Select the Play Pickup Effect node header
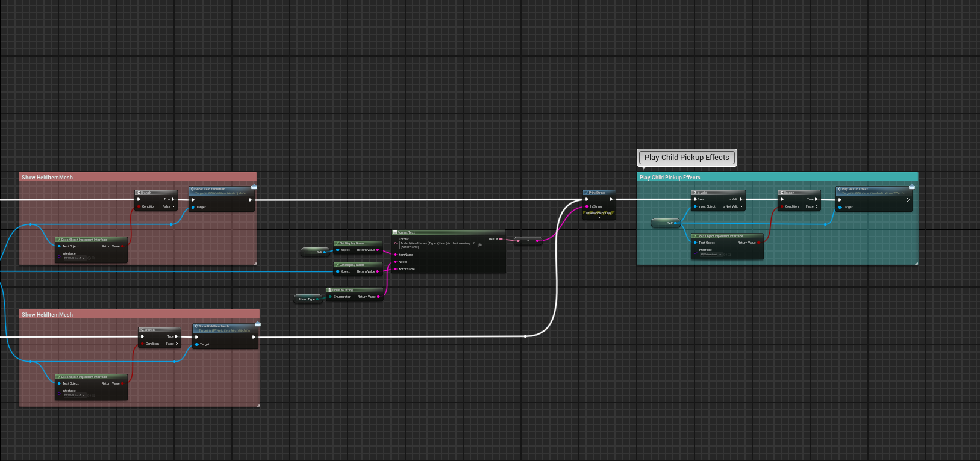980x461 pixels. [x=874, y=190]
